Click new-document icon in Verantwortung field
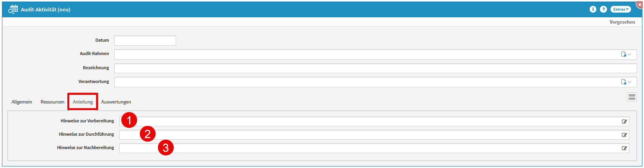644x168 pixels. pyautogui.click(x=624, y=82)
